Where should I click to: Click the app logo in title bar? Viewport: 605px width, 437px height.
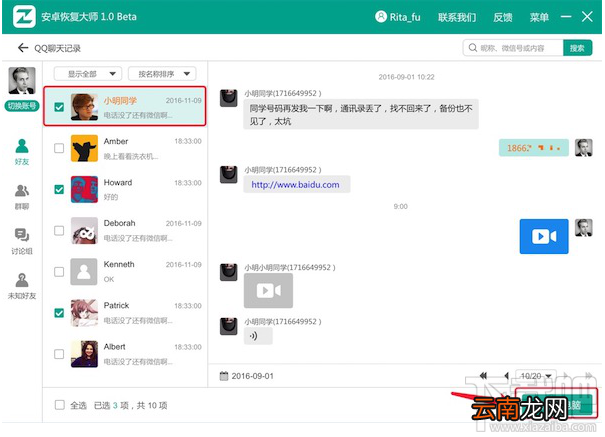pos(24,17)
